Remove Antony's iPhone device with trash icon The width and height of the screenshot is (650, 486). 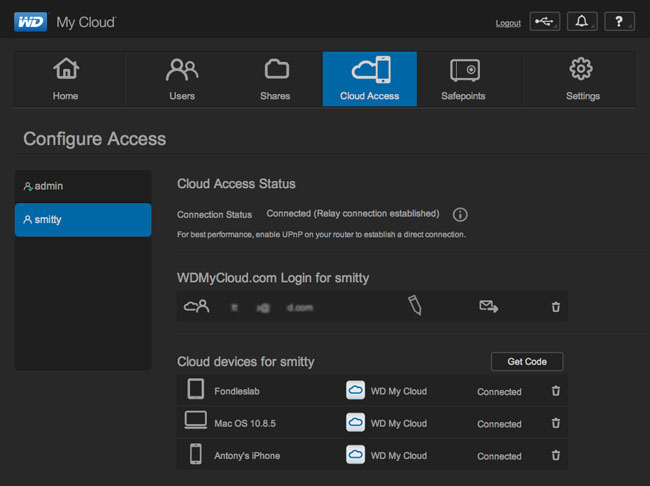coord(556,455)
